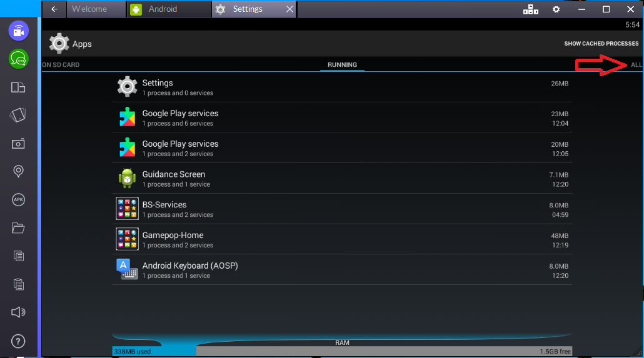Switch to the Welcome tab
The image size is (644, 358).
tap(96, 9)
